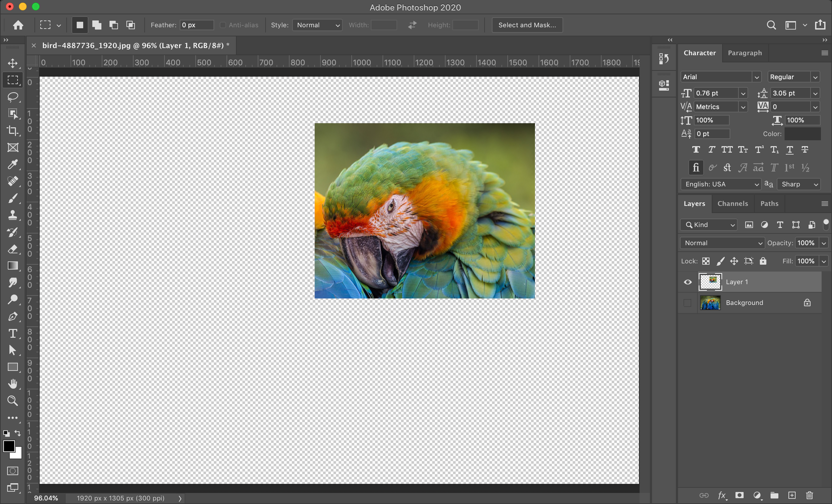Show the Background layer visibility box

687,303
